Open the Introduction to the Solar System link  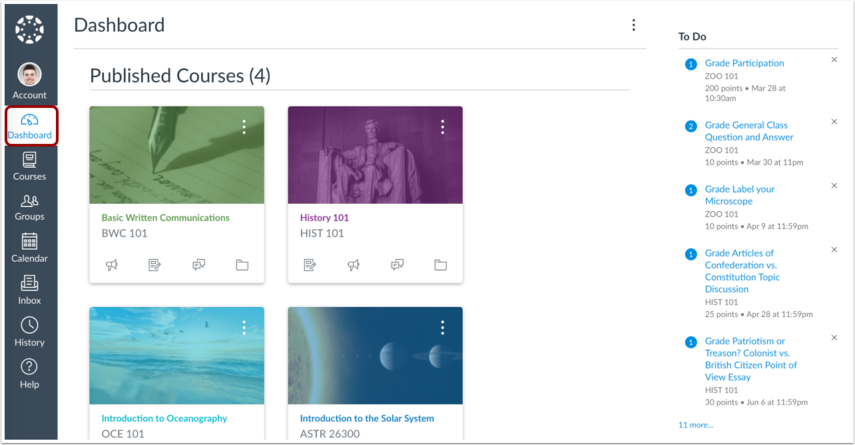pos(367,418)
